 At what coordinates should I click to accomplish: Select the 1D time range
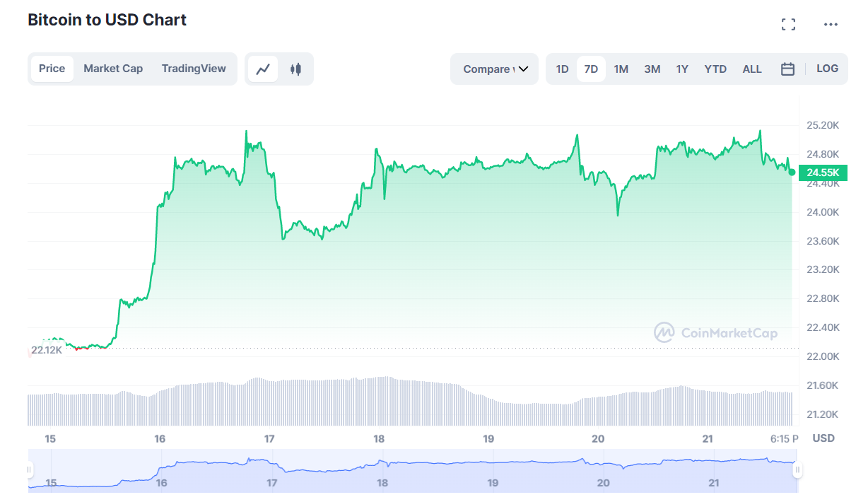click(x=562, y=69)
